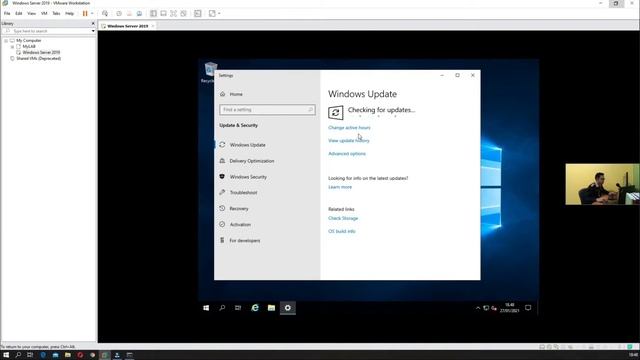
Task: Select Windows Server 2019 in library tree
Action: pos(41,53)
